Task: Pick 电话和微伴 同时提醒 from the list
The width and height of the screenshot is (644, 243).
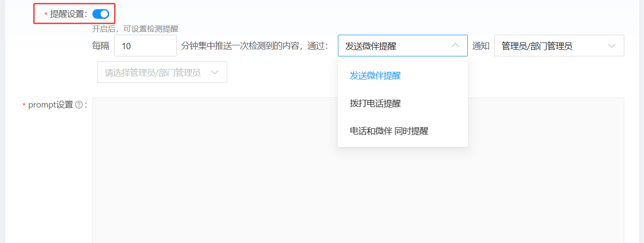Action: tap(389, 131)
